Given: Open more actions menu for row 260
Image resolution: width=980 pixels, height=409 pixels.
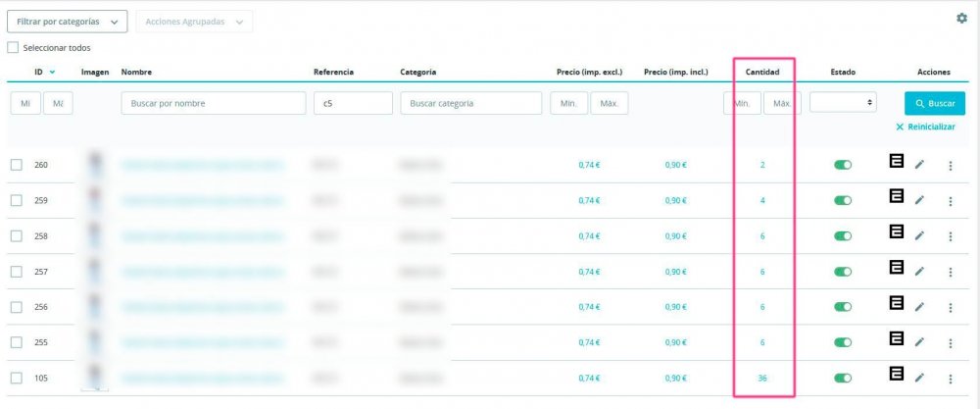Looking at the screenshot, I should pos(951,166).
